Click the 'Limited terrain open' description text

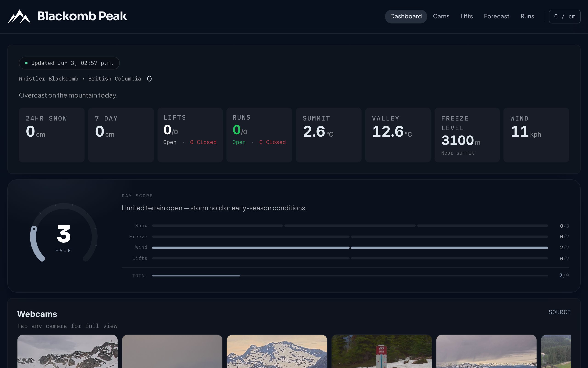coord(214,208)
